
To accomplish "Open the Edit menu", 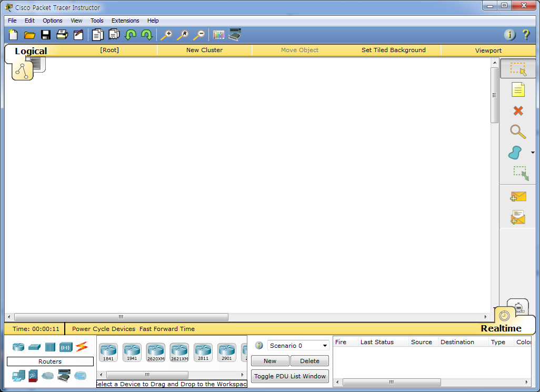I will (x=29, y=21).
